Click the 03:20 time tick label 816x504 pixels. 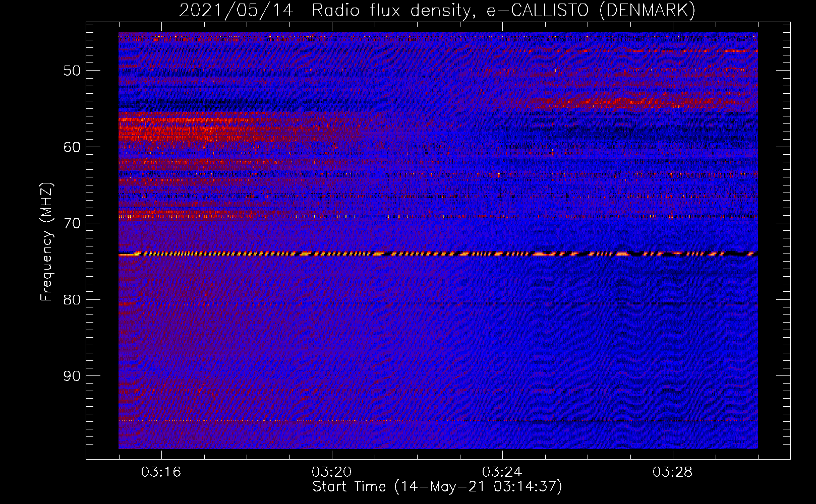pyautogui.click(x=331, y=472)
